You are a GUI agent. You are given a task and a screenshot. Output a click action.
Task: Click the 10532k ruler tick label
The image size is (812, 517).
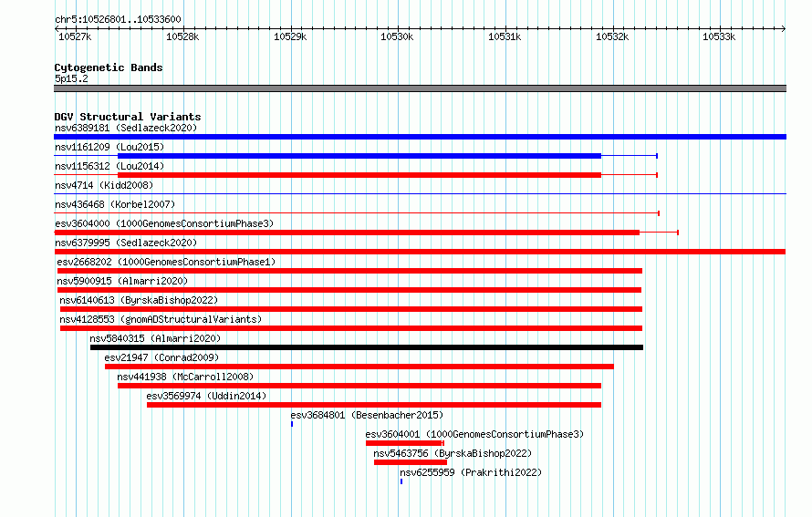pyautogui.click(x=612, y=36)
